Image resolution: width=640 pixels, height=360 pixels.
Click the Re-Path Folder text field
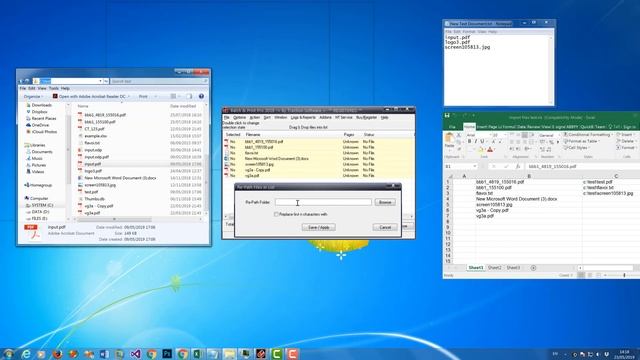click(x=323, y=202)
